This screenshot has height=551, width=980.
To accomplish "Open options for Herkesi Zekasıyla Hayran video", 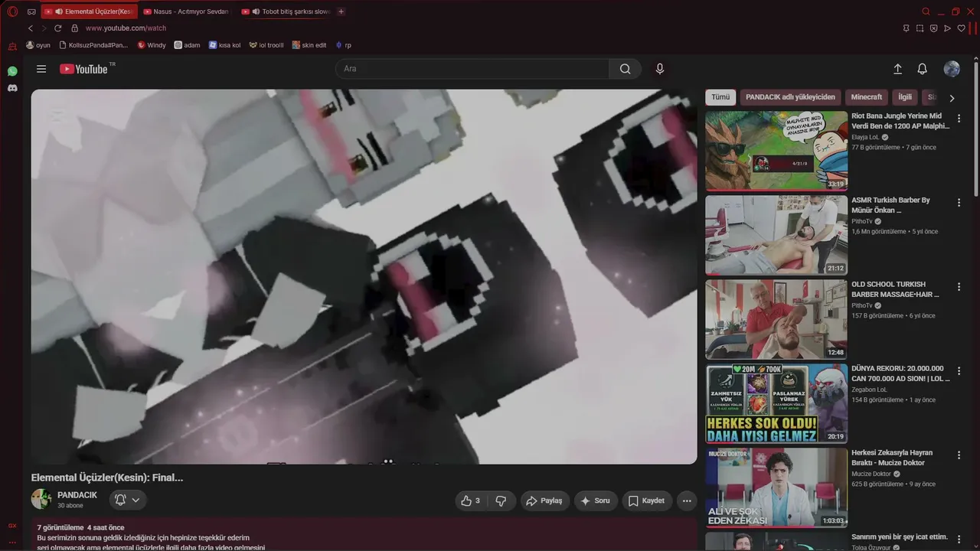I will 959,455.
